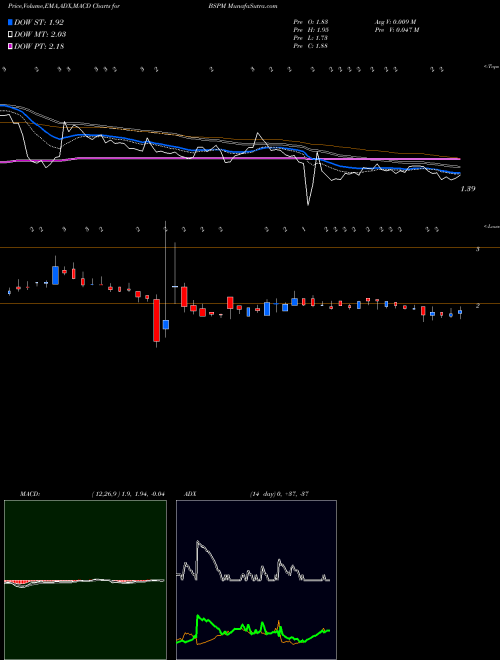Click the dark blue ADX chart panel
This screenshot has width=500, height=660.
pos(256,580)
